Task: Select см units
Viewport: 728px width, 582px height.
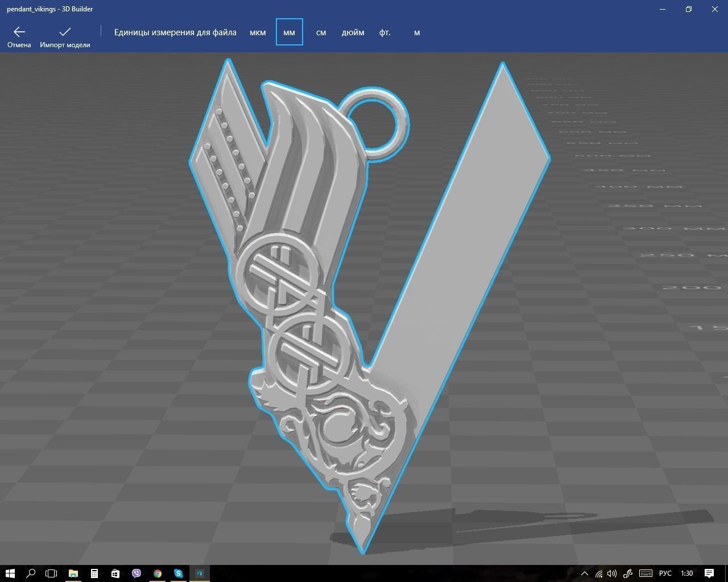Action: pyautogui.click(x=321, y=32)
